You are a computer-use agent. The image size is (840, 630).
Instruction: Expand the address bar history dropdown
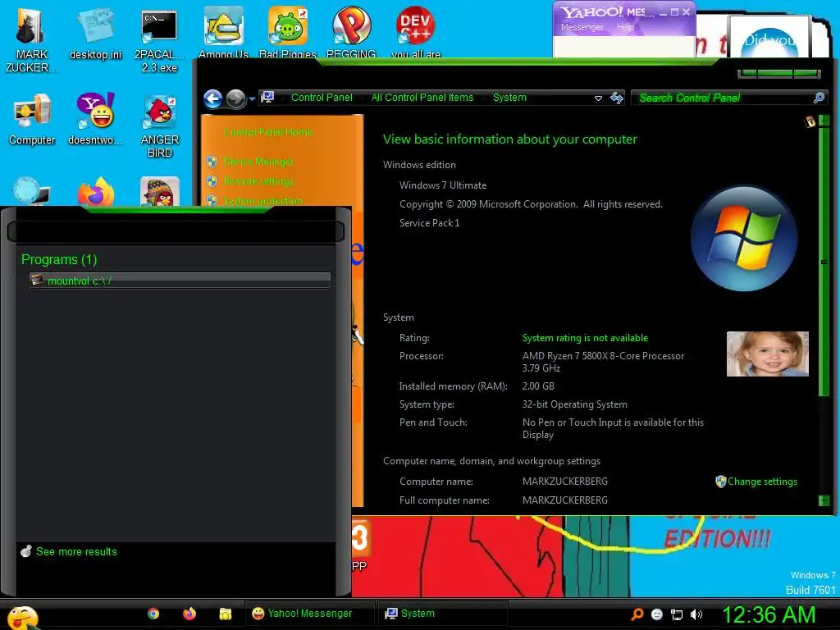pyautogui.click(x=598, y=98)
